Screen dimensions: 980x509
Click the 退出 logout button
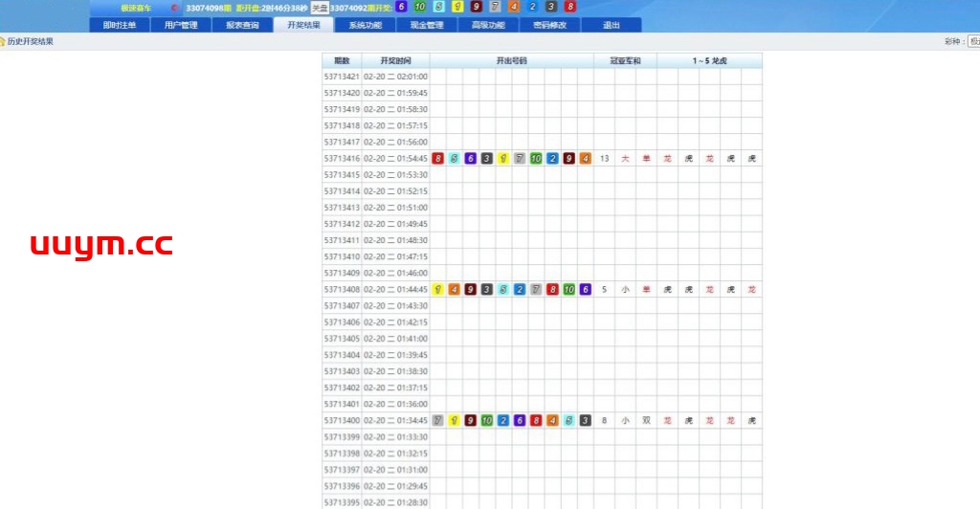pyautogui.click(x=611, y=25)
